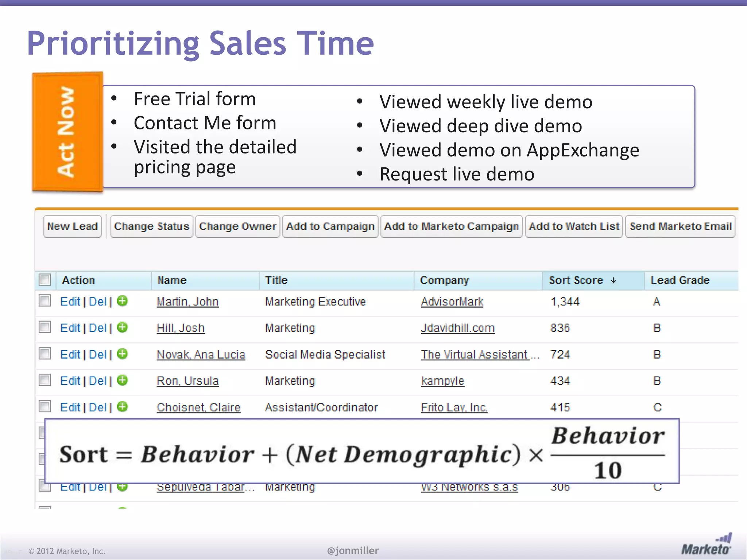Screen dimensions: 747x560
Task: Open the Choisnet, Claire lead
Action: tap(198, 408)
